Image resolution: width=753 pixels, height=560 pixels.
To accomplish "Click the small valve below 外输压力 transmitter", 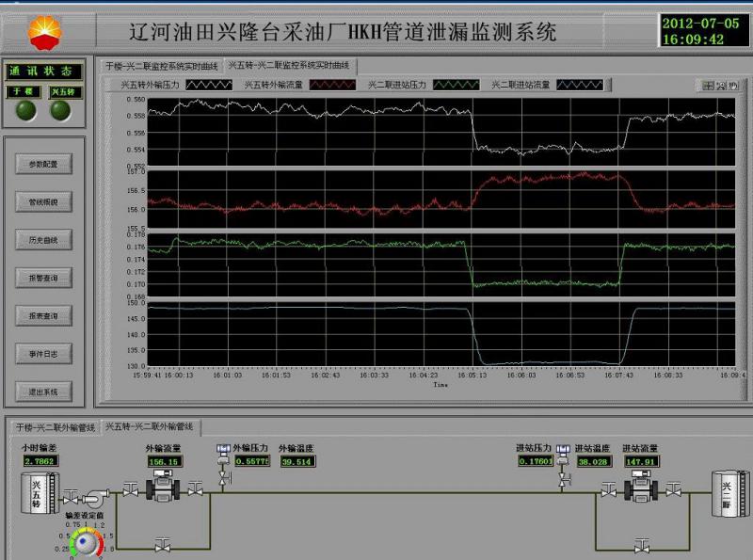I will tap(224, 478).
